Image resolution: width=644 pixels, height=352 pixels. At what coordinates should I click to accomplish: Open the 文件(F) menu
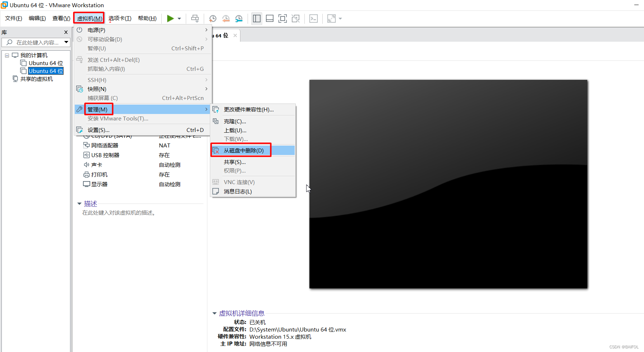(14, 18)
